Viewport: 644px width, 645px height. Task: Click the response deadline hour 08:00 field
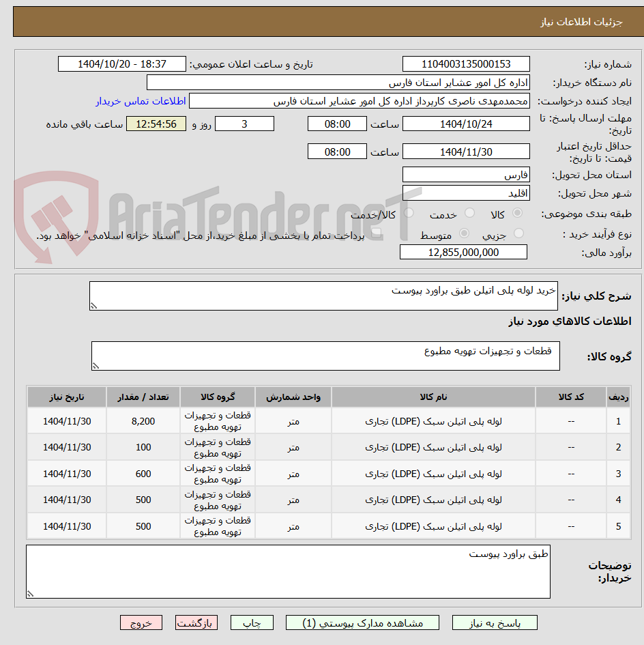pyautogui.click(x=337, y=124)
